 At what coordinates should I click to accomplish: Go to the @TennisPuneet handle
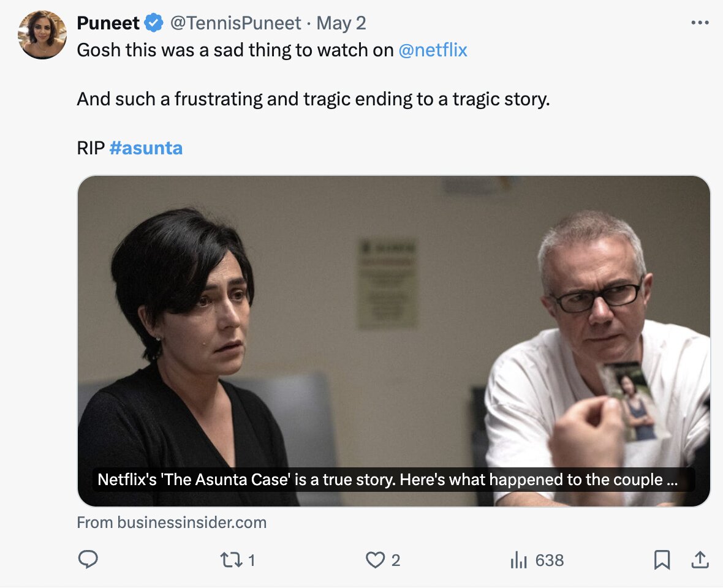click(x=235, y=23)
